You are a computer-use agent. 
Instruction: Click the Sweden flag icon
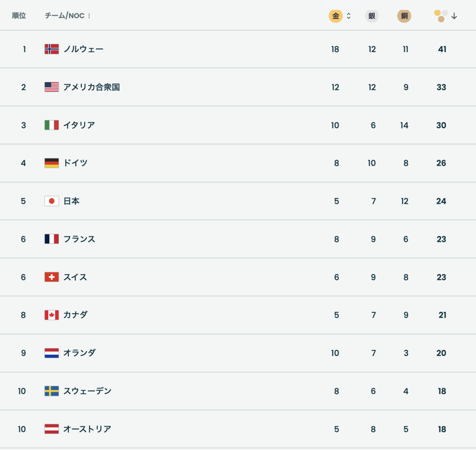pos(52,391)
